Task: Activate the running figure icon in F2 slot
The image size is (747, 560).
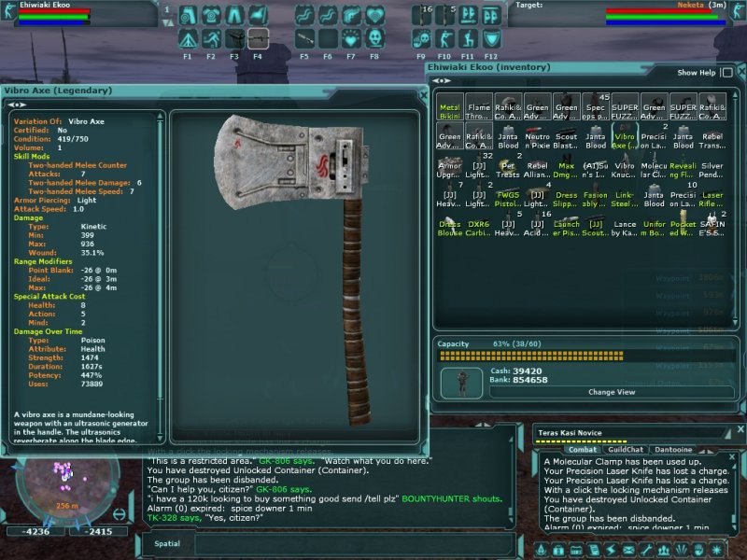Action: (211, 39)
